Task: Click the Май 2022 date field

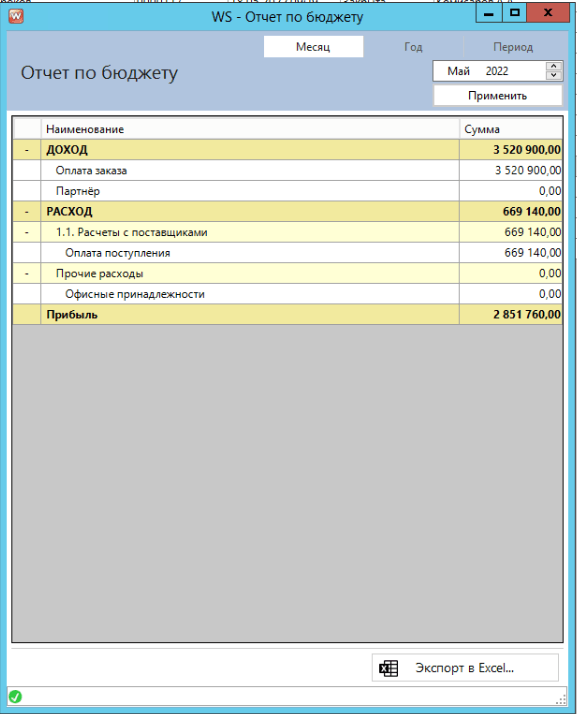Action: 489,71
